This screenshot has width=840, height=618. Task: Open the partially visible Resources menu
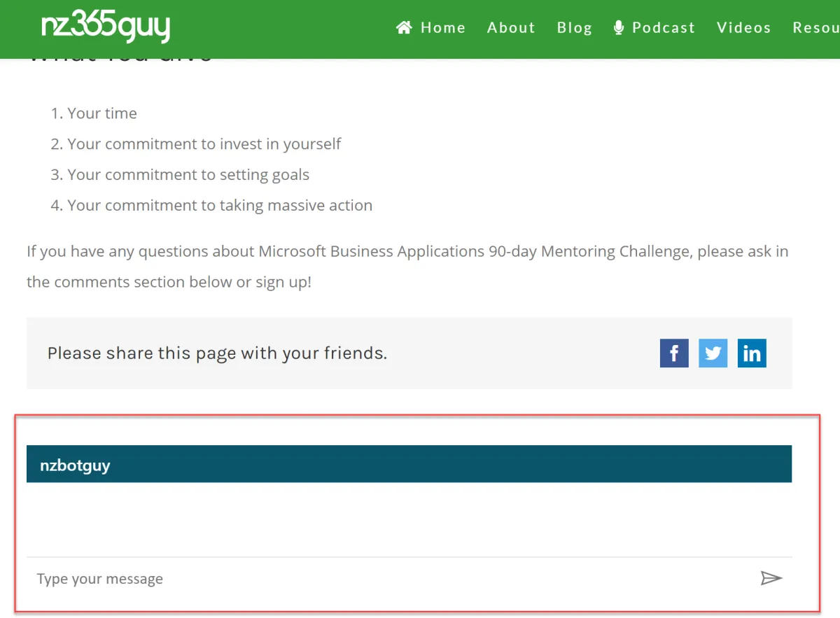pyautogui.click(x=816, y=27)
